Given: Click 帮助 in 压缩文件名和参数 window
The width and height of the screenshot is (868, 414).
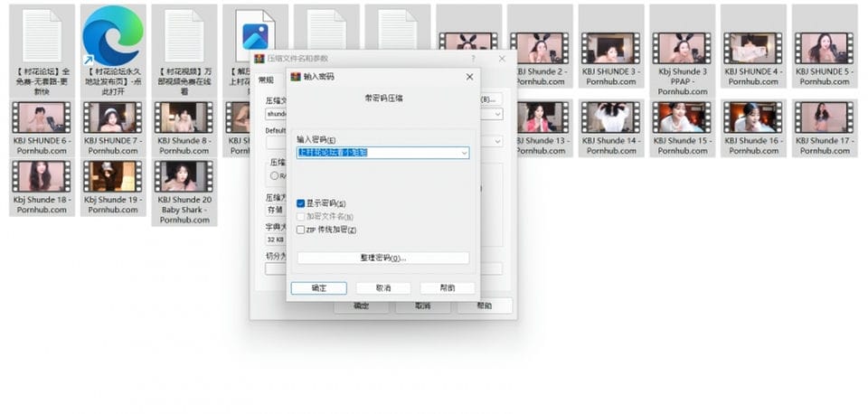Looking at the screenshot, I should point(485,306).
